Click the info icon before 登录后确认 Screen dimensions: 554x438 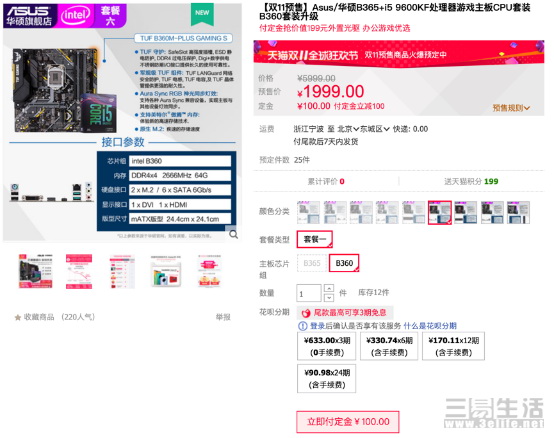(302, 326)
